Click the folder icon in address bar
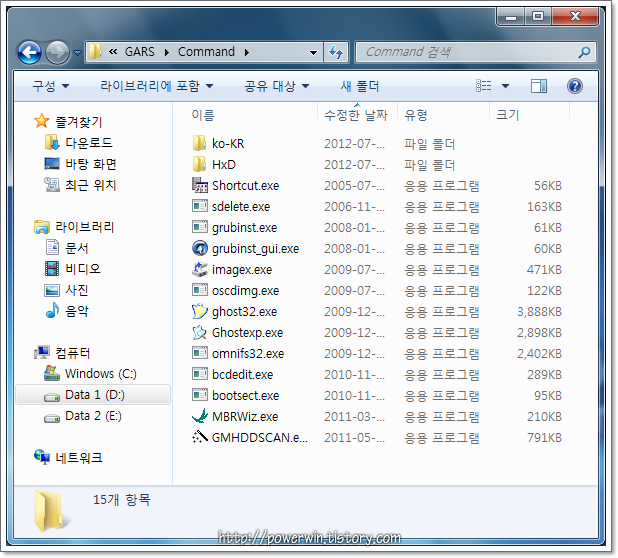Image resolution: width=618 pixels, height=558 pixels. [x=95, y=52]
